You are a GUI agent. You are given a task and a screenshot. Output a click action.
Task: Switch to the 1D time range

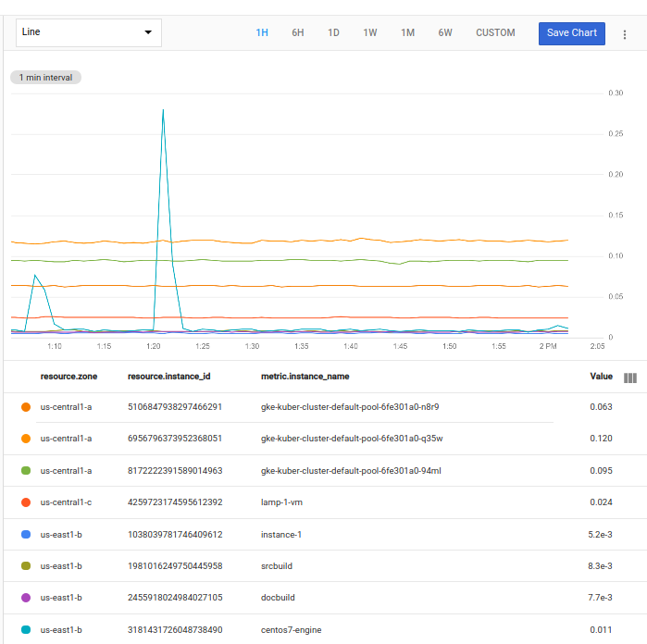[333, 32]
